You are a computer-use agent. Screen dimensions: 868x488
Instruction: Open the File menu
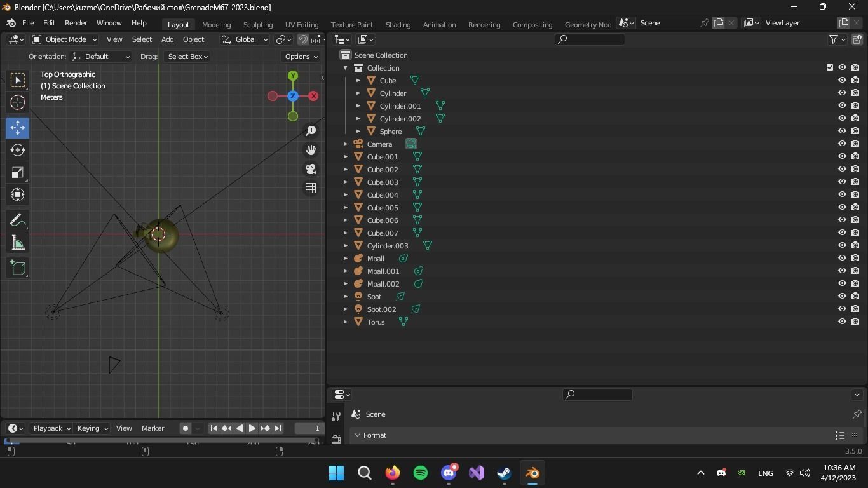28,23
